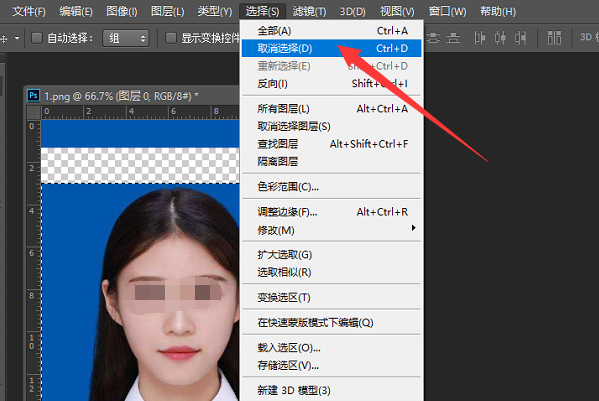Choose 所有图层(L) menu entry
Screen dimensions: 599x401
pyautogui.click(x=332, y=109)
